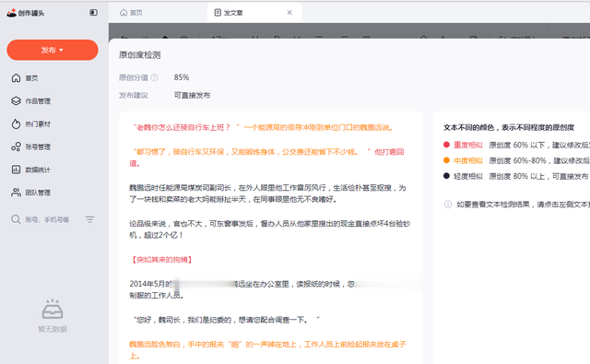Image resolution: width=590 pixels, height=364 pixels.
Task: Click the orange 中度相似 legend dot
Action: click(446, 160)
